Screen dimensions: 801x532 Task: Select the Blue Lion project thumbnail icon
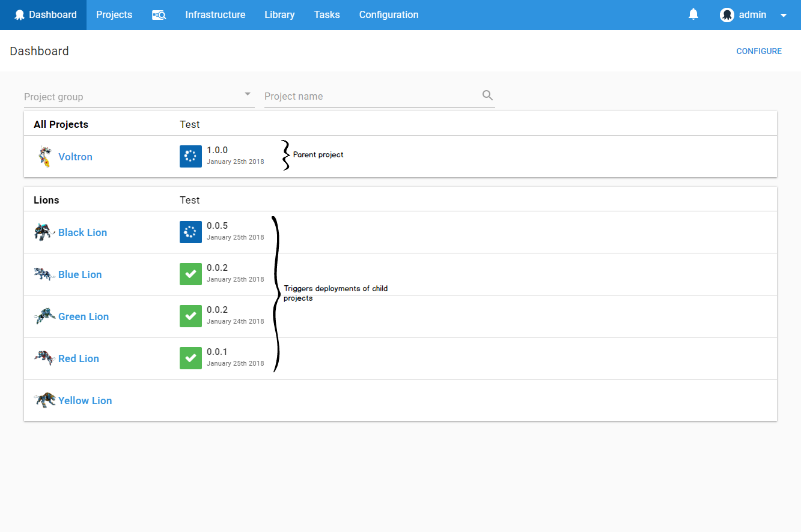point(44,274)
